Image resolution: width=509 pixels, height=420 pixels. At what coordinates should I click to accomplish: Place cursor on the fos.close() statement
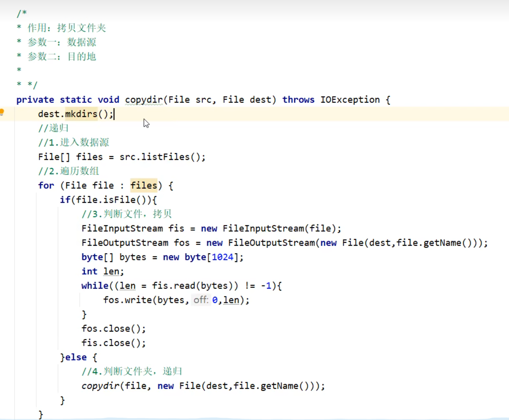114,329
